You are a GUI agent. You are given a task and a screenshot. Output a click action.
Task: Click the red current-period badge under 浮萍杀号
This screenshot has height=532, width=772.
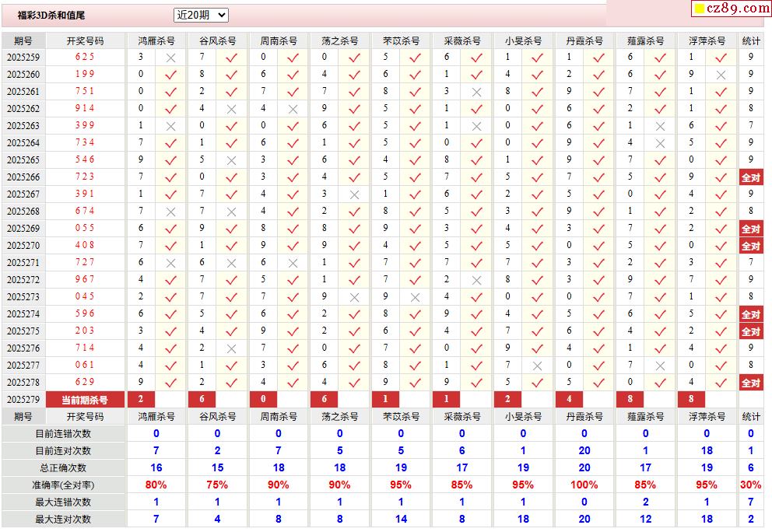click(x=691, y=400)
